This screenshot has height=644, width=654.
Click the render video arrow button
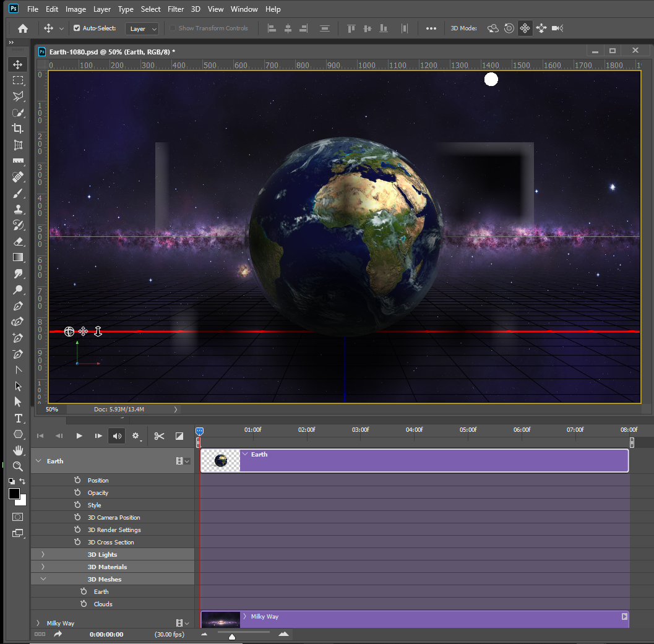[58, 633]
